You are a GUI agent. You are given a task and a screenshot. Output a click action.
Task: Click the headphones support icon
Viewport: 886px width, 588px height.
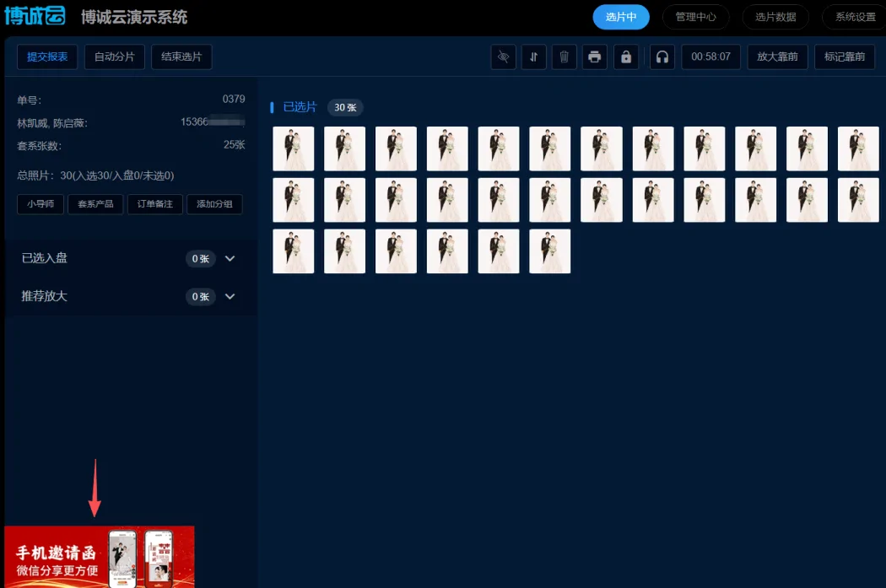click(662, 57)
